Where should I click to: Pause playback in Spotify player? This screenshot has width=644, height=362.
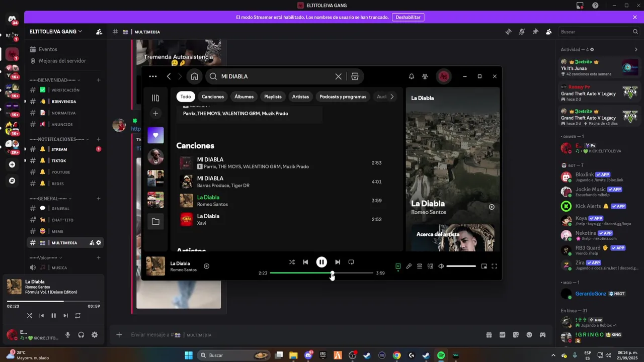coord(321,262)
